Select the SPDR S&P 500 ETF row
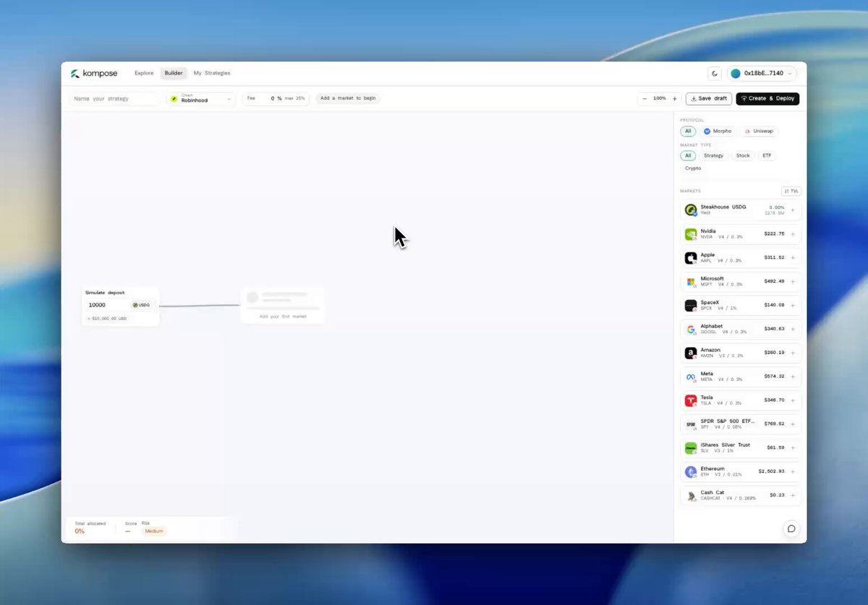 [741, 424]
